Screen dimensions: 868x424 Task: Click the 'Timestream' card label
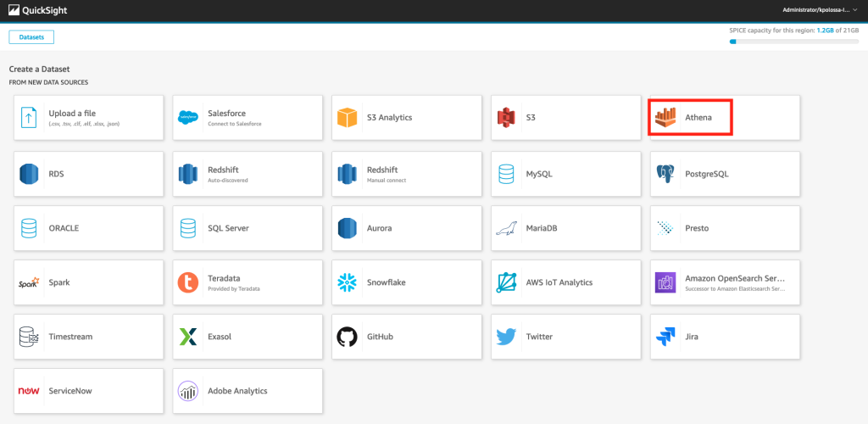coord(70,337)
